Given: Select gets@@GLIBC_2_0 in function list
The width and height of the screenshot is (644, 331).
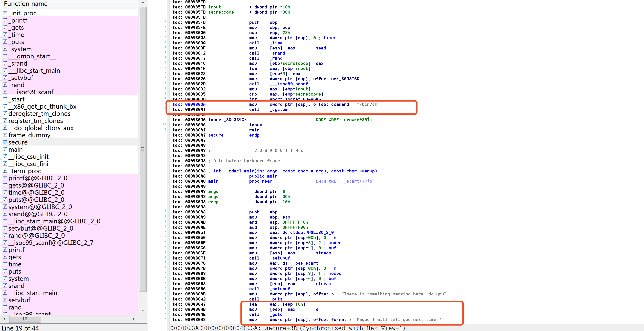Looking at the screenshot, I should pos(36,185).
